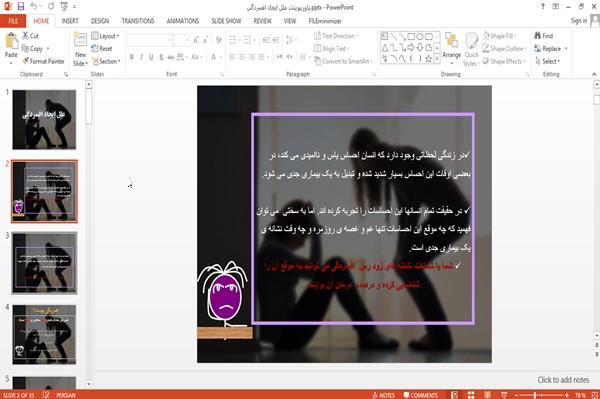Toggle Bold formatting
Viewport: 600px width, 399px height.
[132, 57]
